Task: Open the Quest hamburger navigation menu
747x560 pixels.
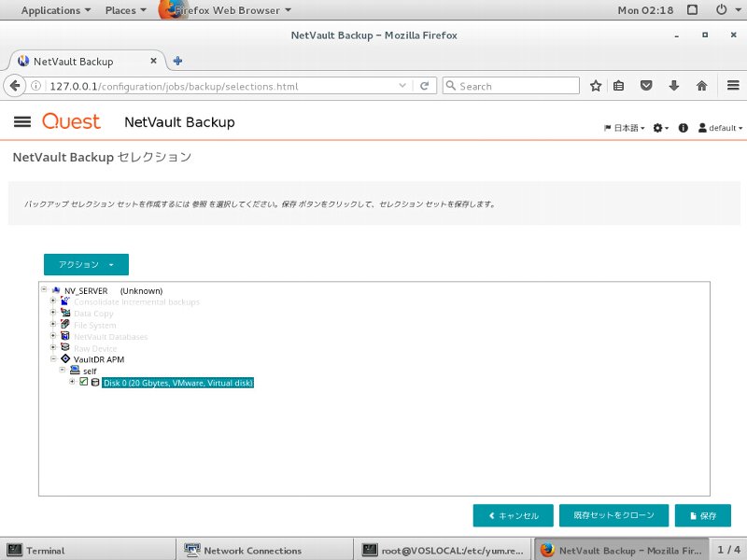Action: point(22,122)
